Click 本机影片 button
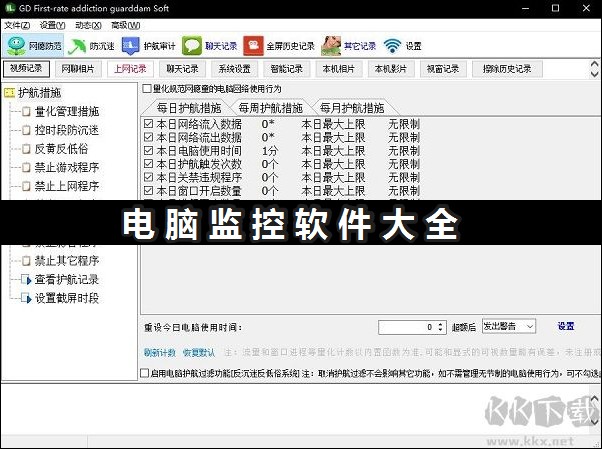 (x=390, y=69)
